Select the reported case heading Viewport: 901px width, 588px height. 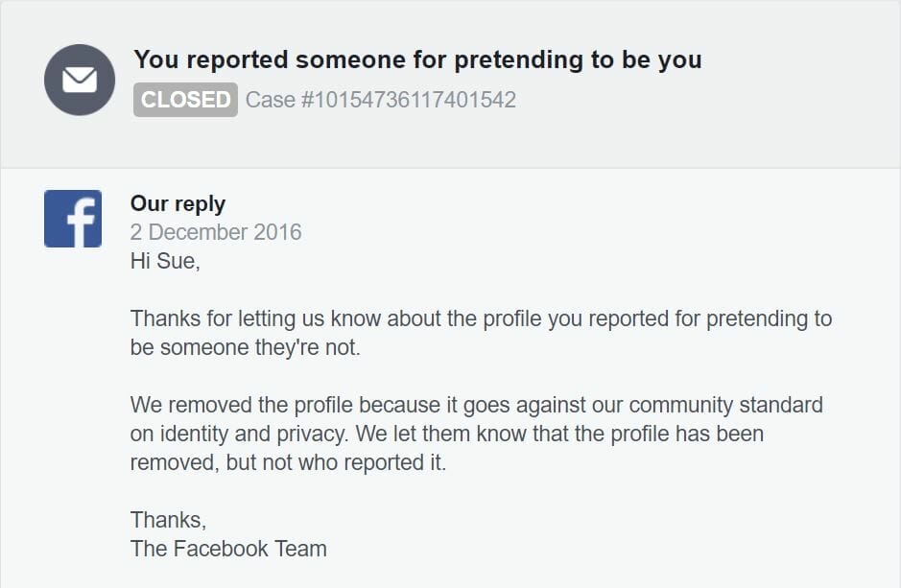(x=417, y=59)
